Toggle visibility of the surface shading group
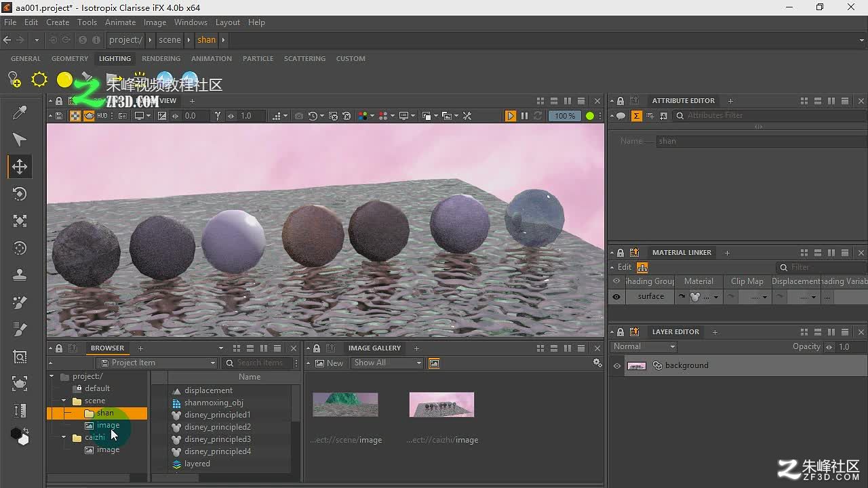 point(616,297)
